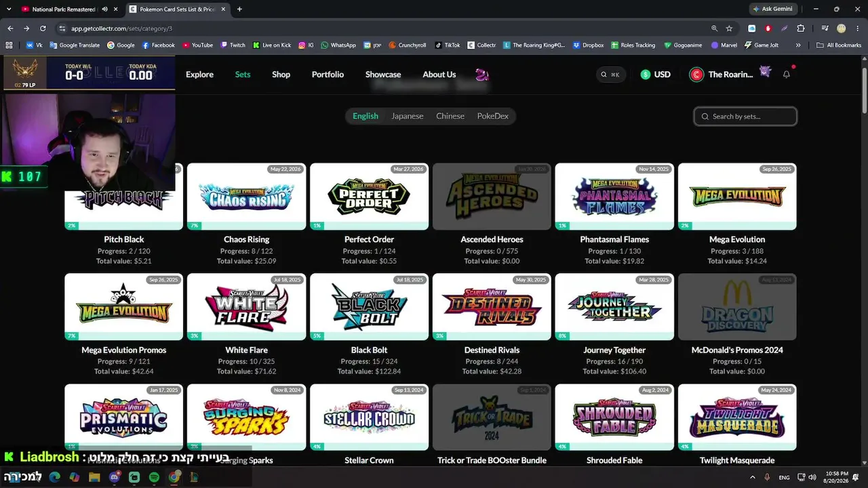The height and width of the screenshot is (488, 868).
Task: Click the Search by sets field
Action: click(x=745, y=117)
